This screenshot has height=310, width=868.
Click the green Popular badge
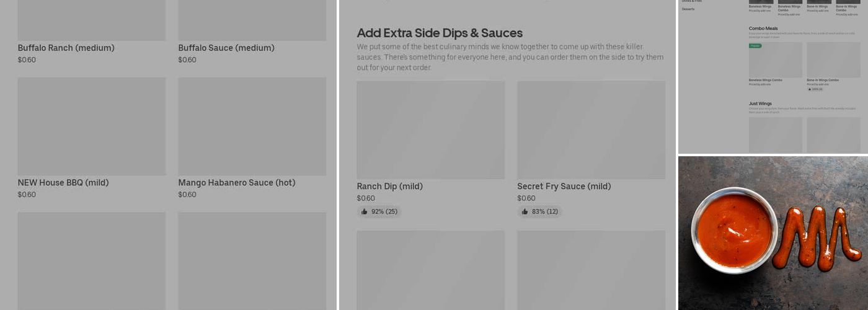point(755,46)
